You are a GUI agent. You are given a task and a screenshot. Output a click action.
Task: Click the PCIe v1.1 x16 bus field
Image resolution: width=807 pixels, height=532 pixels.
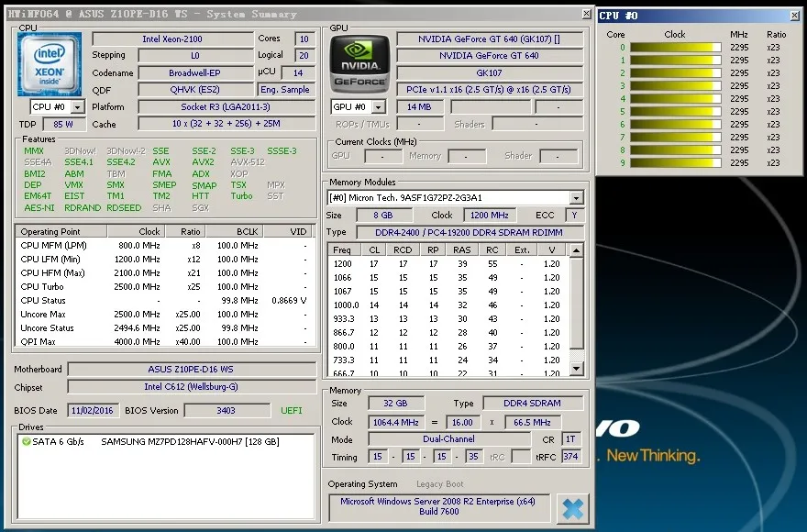tap(490, 90)
